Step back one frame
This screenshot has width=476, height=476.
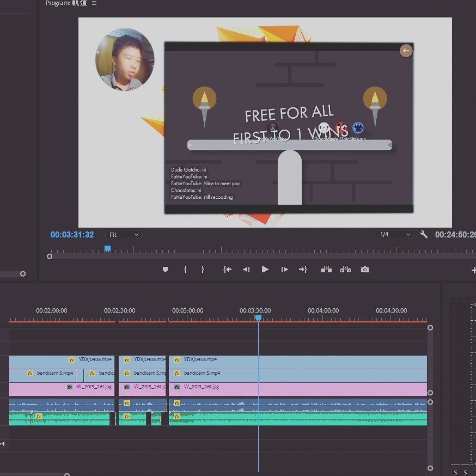click(246, 270)
